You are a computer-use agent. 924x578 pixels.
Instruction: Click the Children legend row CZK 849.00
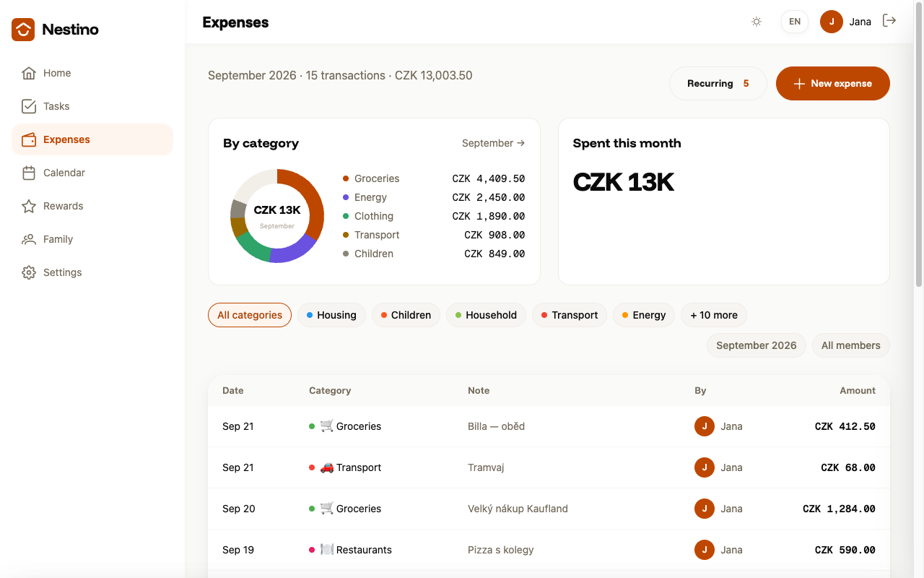pyautogui.click(x=434, y=254)
